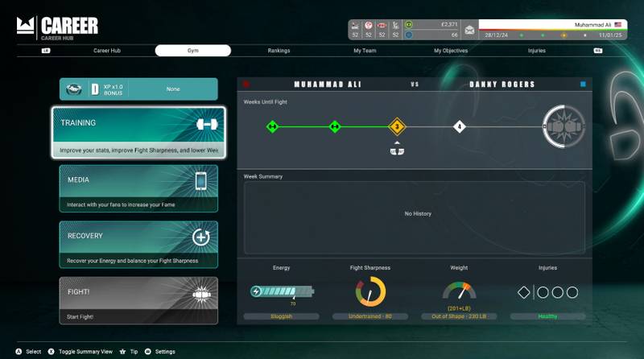The height and width of the screenshot is (359, 644).
Task: Click the Energy battery bar
Action: [x=282, y=291]
